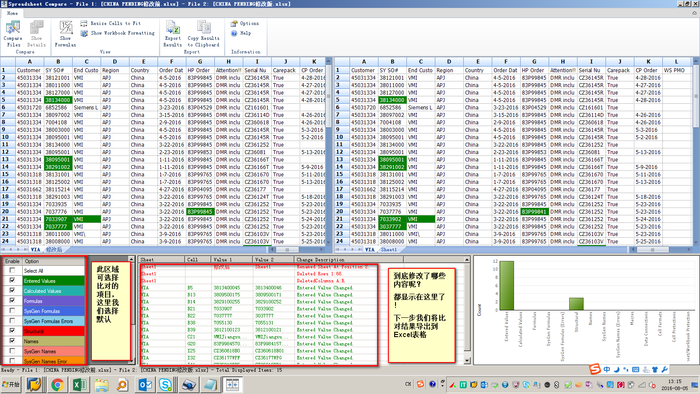Click the taskbar clock showing 13:15

click(x=675, y=385)
